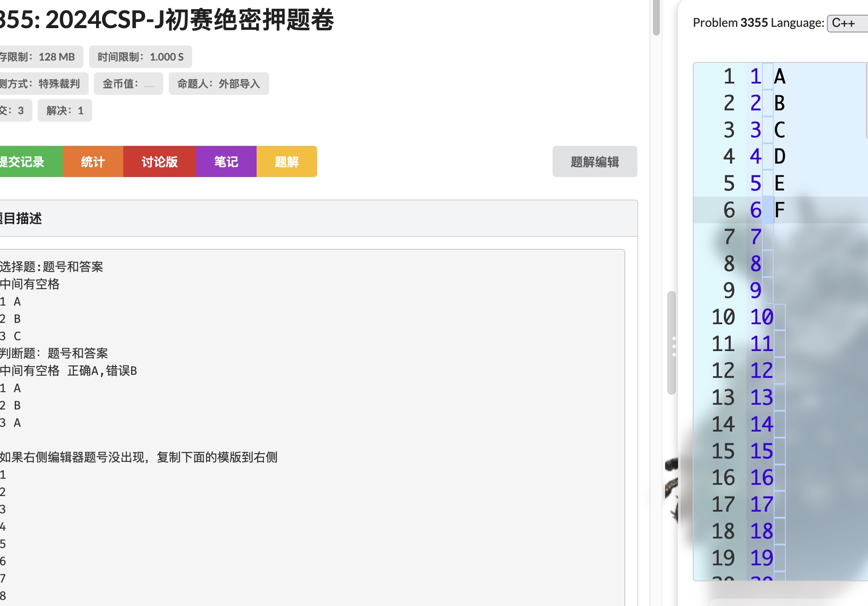This screenshot has height=606, width=868.
Task: Switch to the 统计 tab
Action: coord(93,161)
